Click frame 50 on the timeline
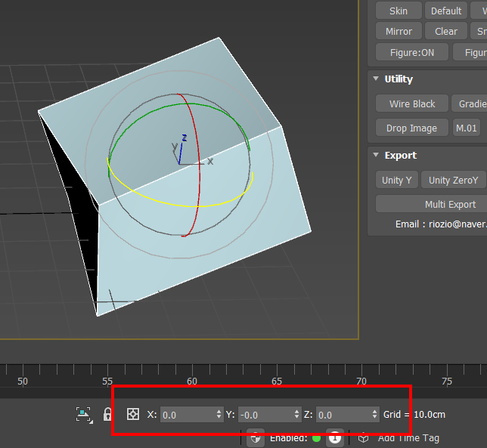 (23, 381)
